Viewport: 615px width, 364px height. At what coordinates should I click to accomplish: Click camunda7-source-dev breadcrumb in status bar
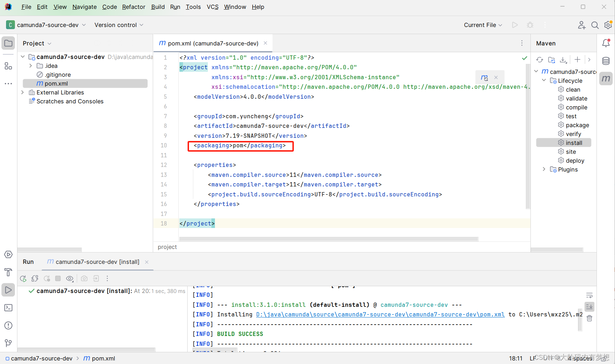point(39,358)
